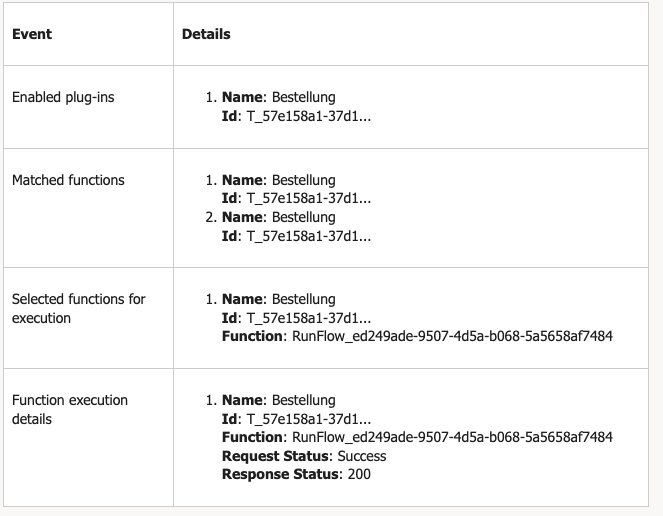Click Selected functions for execution label
663x516 pixels.
pos(79,308)
